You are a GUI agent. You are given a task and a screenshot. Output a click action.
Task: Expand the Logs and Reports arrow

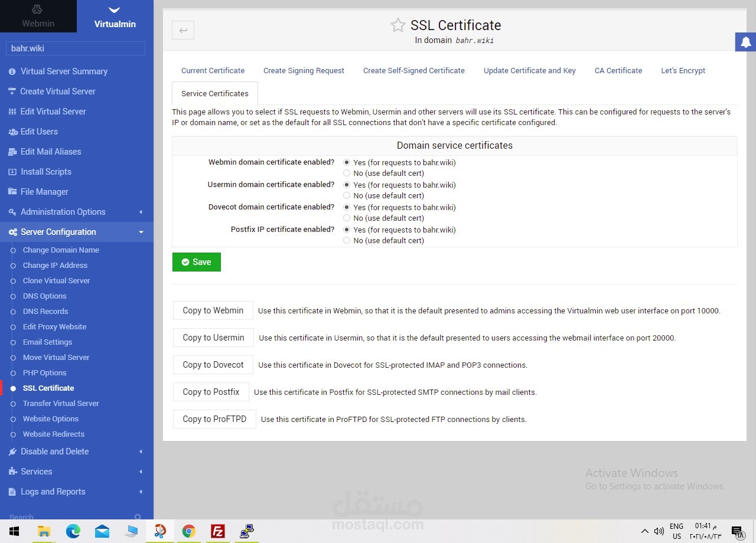coord(141,492)
